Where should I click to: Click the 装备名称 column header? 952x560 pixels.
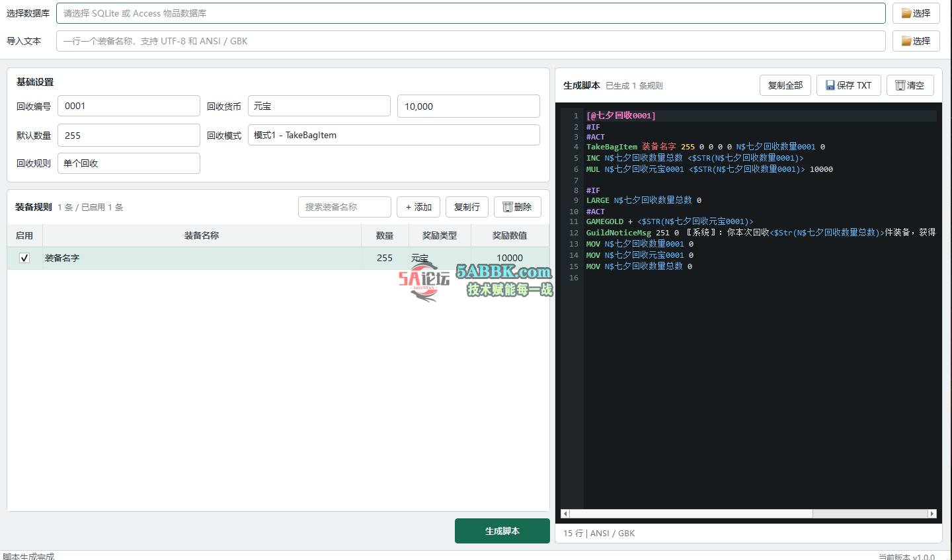[x=202, y=235]
